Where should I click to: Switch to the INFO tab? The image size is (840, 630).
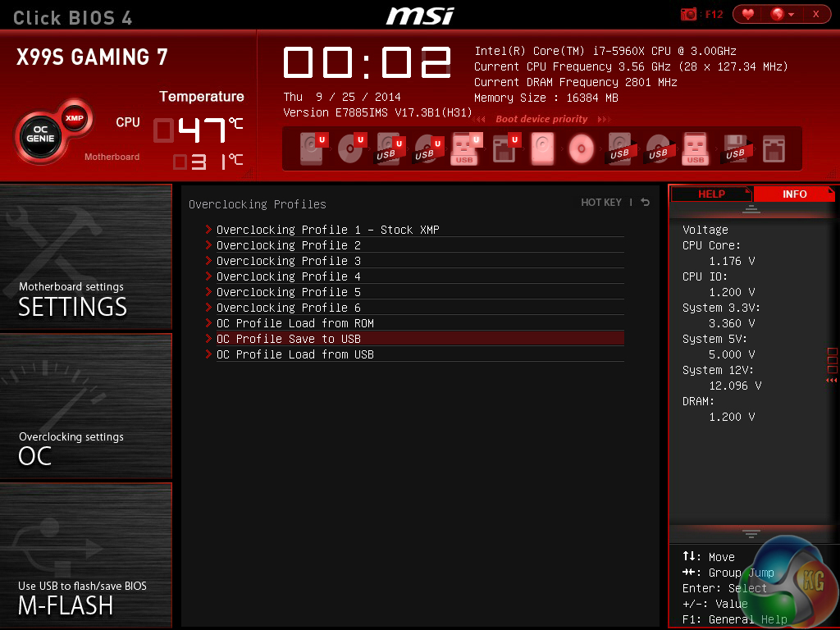click(794, 194)
